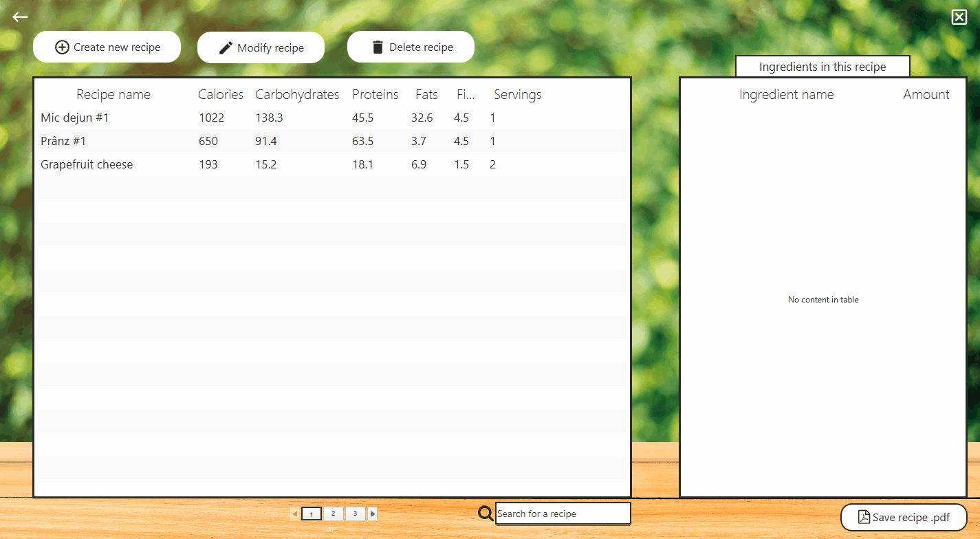Sort by the Proteins column header
This screenshot has height=539, width=980.
tap(375, 95)
